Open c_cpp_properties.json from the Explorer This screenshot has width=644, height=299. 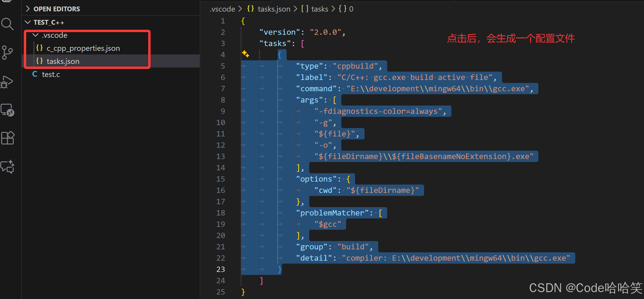83,48
